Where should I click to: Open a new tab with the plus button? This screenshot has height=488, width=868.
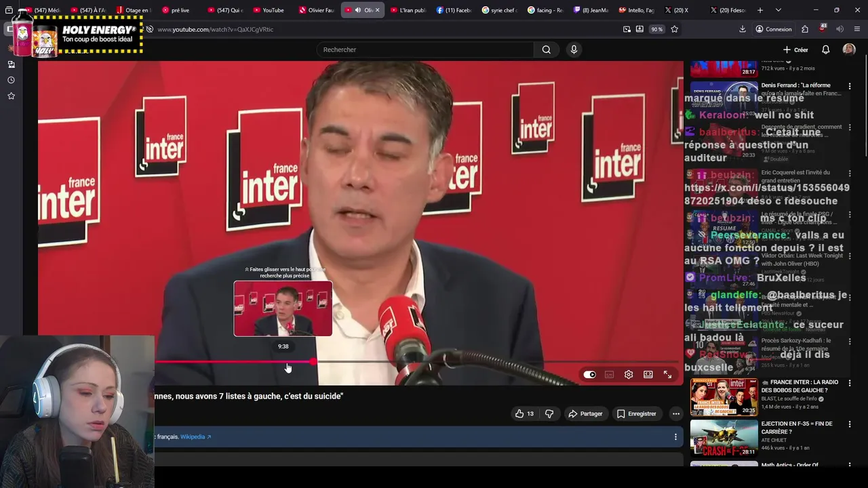(x=760, y=10)
